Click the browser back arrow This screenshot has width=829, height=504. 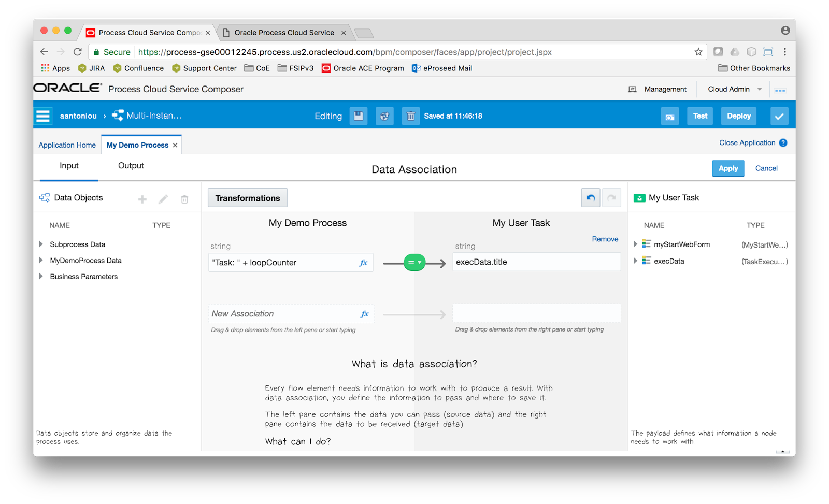[x=44, y=52]
